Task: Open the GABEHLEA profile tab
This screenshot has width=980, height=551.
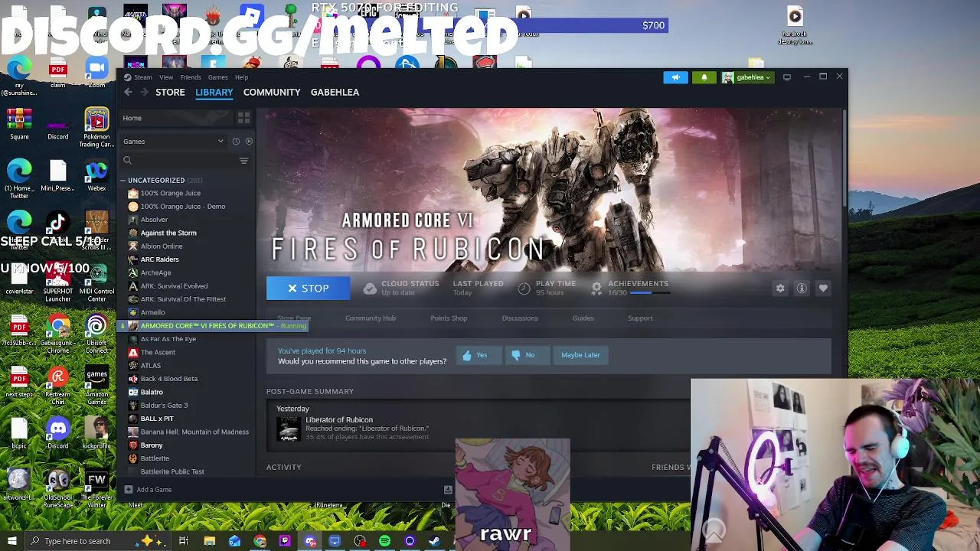Action: coord(335,92)
